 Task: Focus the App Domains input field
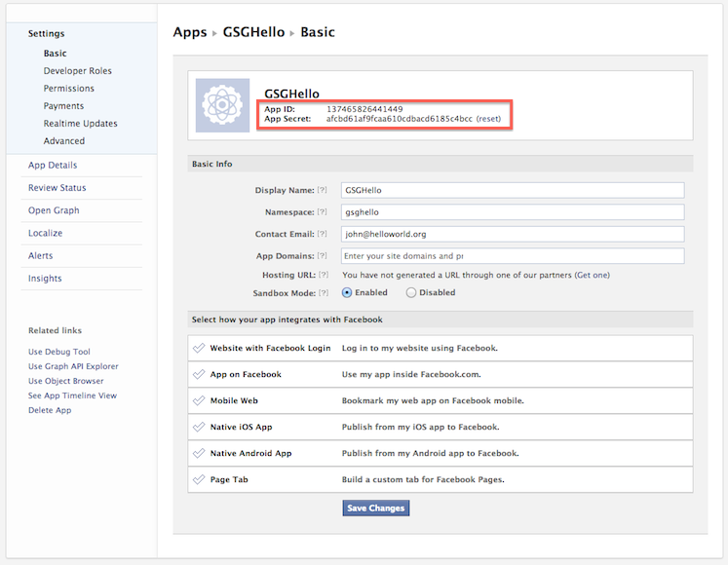click(x=513, y=256)
